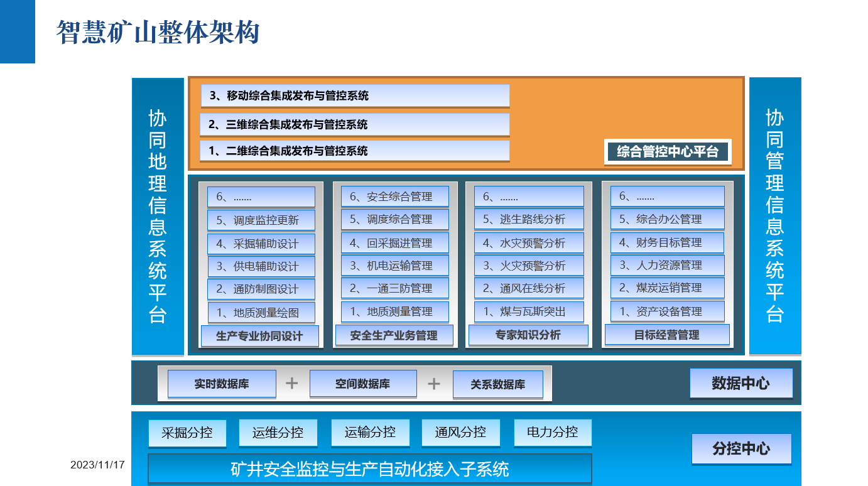
Task: Select 5、调度监控更新 box
Action: pos(261,220)
